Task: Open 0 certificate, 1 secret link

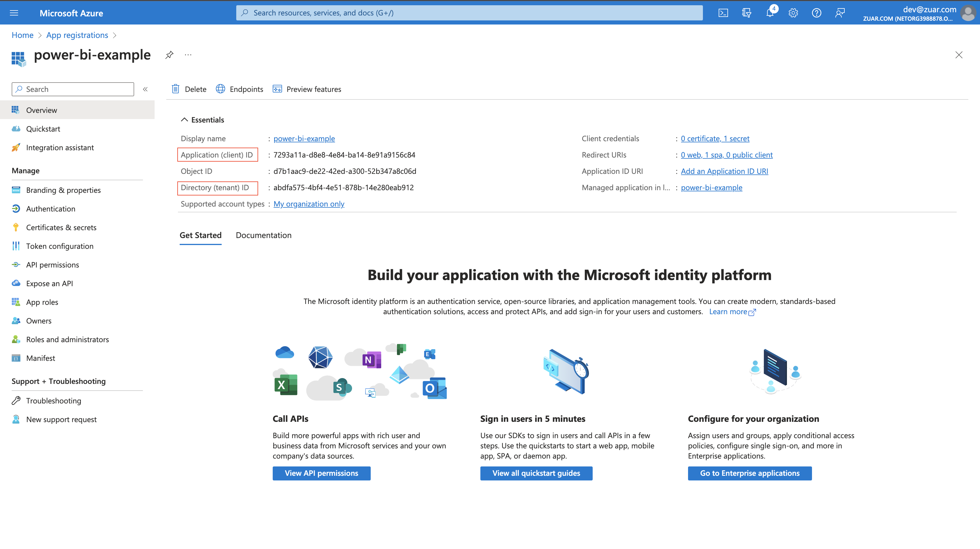Action: 715,139
